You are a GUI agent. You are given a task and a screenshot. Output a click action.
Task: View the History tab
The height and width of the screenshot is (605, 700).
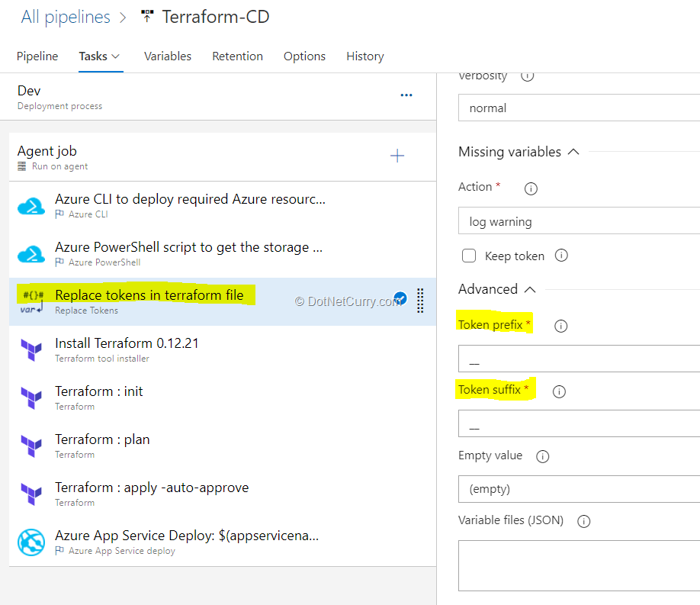365,56
